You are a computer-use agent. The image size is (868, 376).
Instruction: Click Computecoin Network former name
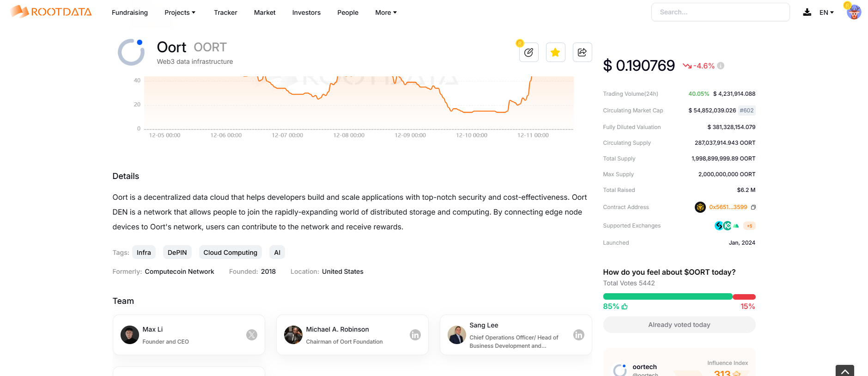click(x=179, y=271)
